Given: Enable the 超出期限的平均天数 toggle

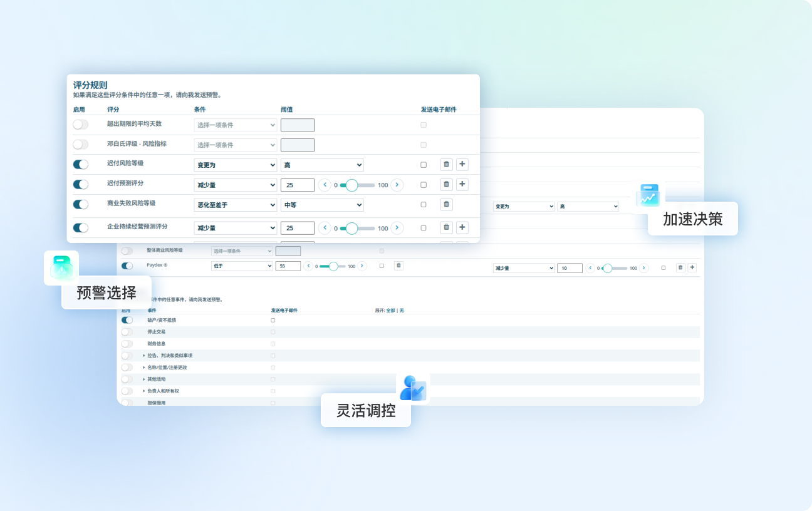Looking at the screenshot, I should (81, 125).
